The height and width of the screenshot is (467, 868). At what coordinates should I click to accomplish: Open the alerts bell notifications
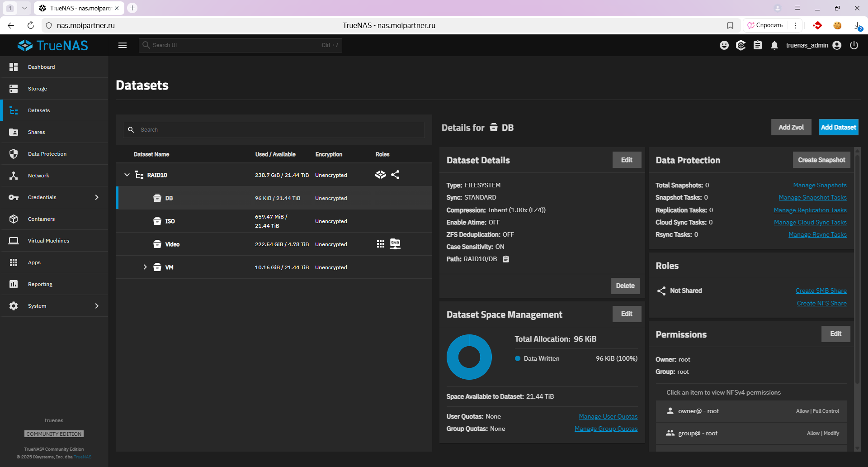click(774, 45)
